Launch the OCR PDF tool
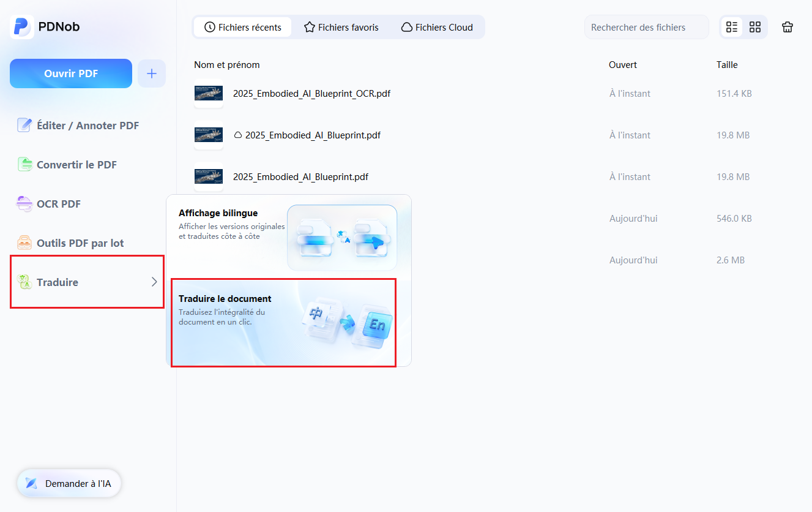The width and height of the screenshot is (812, 512). 49,204
